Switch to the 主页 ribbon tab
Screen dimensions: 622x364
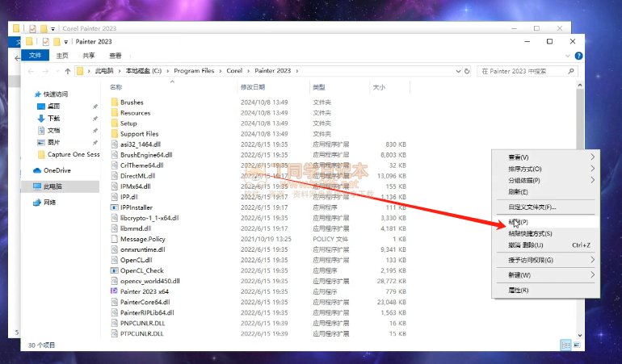coord(62,56)
